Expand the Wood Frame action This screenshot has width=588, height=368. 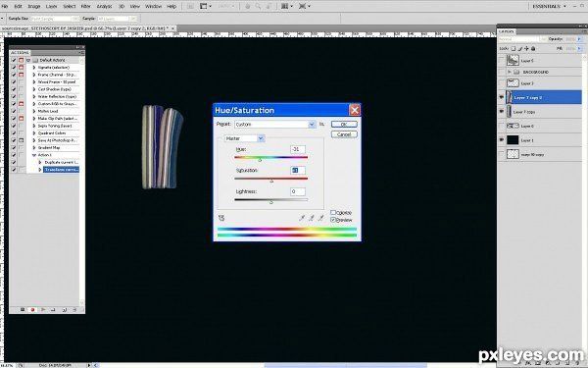pyautogui.click(x=34, y=81)
